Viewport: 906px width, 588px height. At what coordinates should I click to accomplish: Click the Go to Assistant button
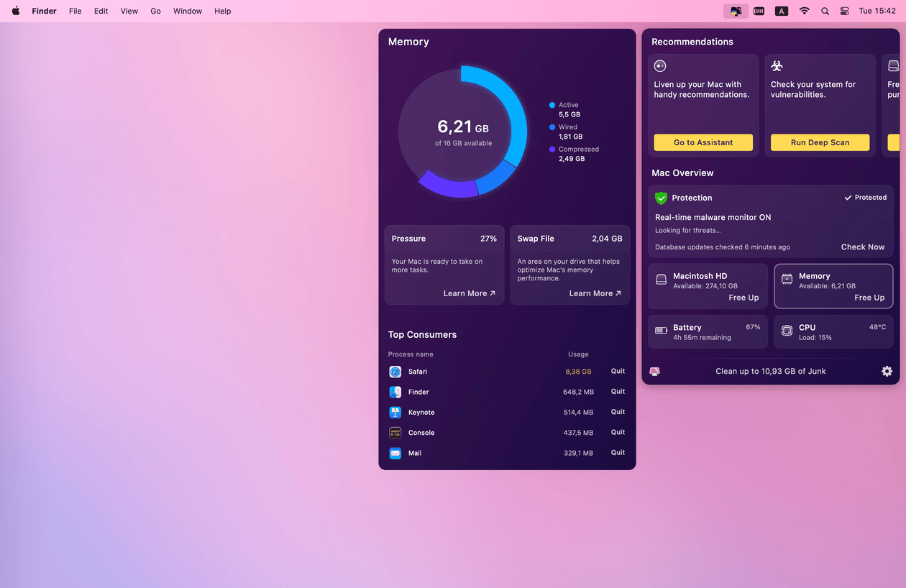(x=703, y=142)
